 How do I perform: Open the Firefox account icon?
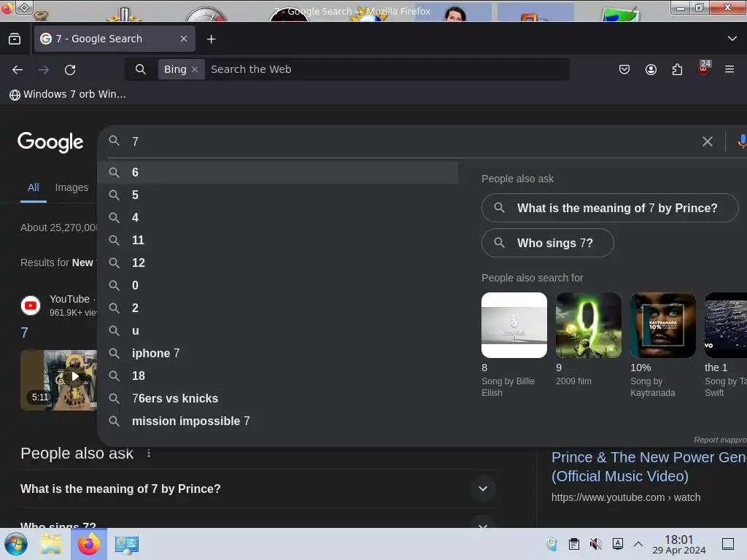pyautogui.click(x=651, y=70)
